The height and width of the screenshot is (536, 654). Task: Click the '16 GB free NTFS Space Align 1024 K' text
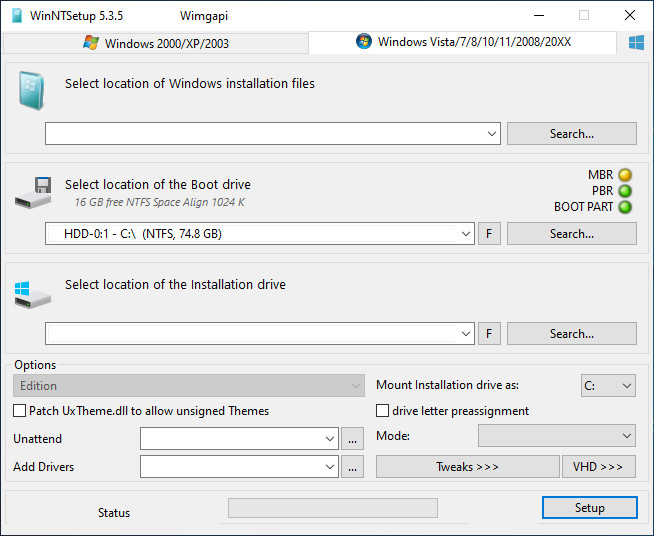click(x=159, y=202)
